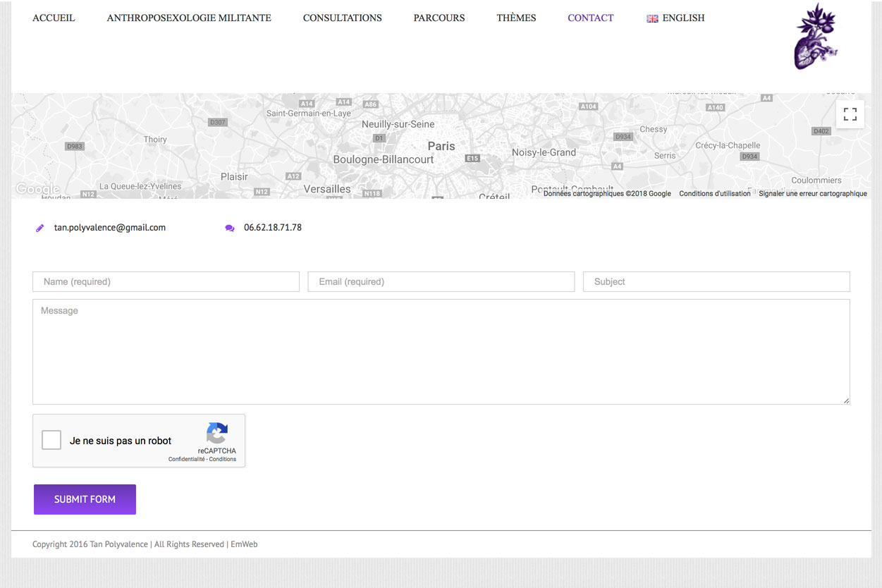882x588 pixels.
Task: Click Boulogne-Billancourt on the map
Action: (x=384, y=159)
